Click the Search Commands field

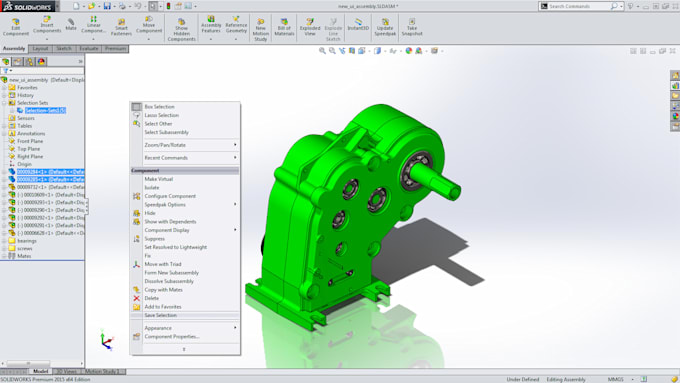pyautogui.click(x=578, y=6)
